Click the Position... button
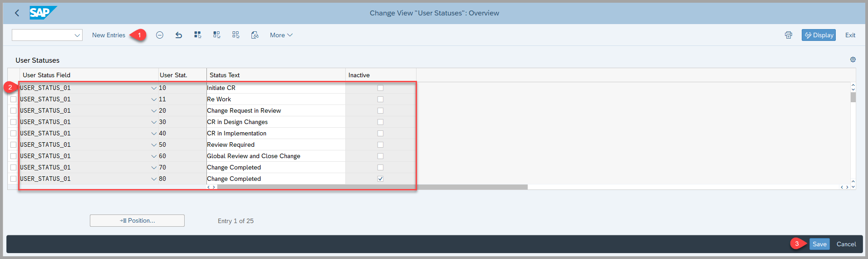Screen dimensions: 868x259 (137, 220)
